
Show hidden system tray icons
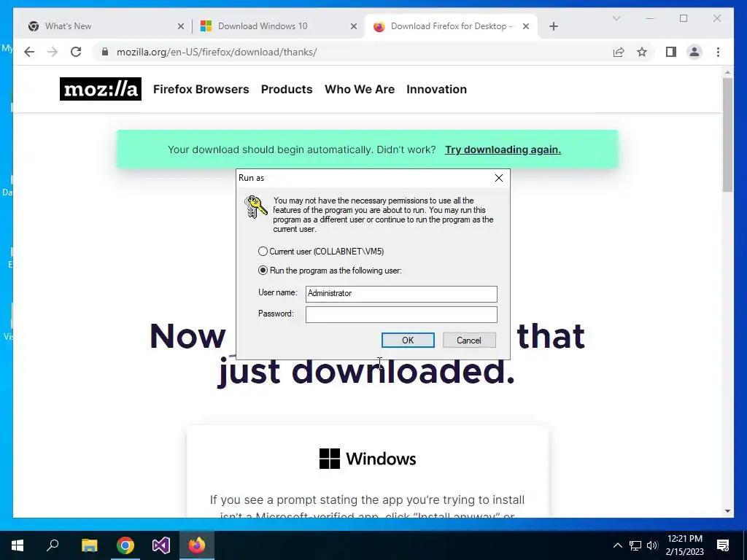(617, 545)
